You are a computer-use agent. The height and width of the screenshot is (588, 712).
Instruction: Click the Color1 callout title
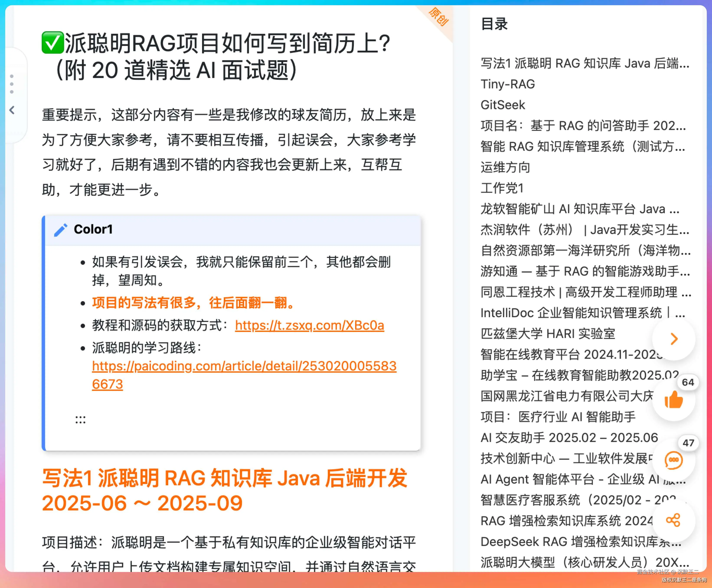tap(93, 230)
